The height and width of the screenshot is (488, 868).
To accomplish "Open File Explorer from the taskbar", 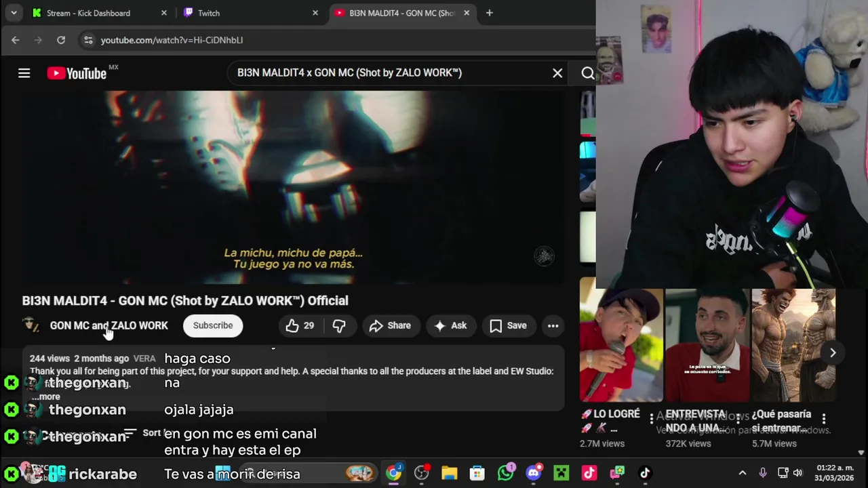I will coord(449,473).
